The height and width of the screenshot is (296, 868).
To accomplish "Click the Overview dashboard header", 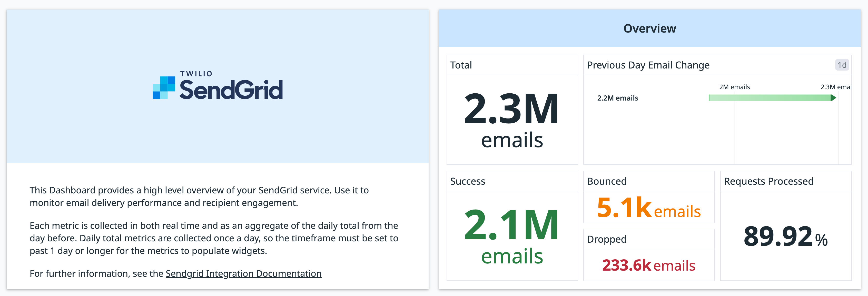I will pyautogui.click(x=649, y=28).
